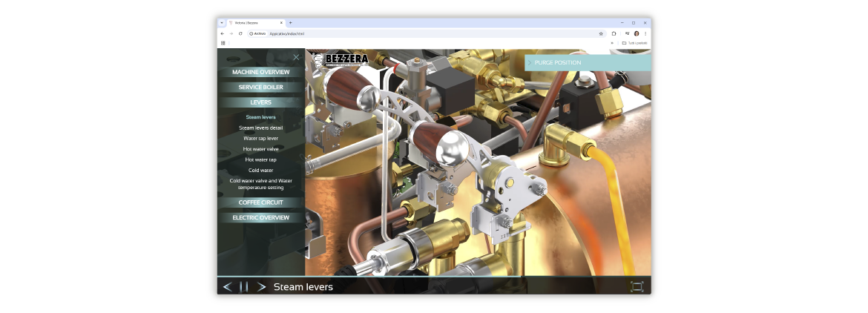Image resolution: width=868 pixels, height=313 pixels.
Task: Open the Chrome three-dot menu
Action: pos(645,33)
